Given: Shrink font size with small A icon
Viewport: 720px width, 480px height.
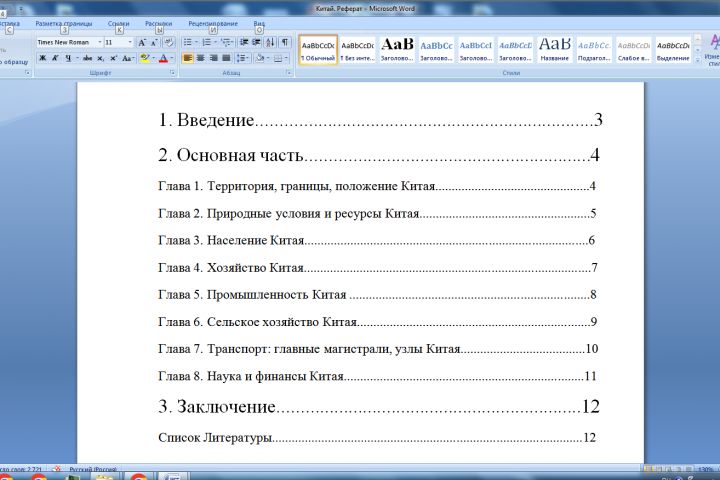Looking at the screenshot, I should [155, 43].
